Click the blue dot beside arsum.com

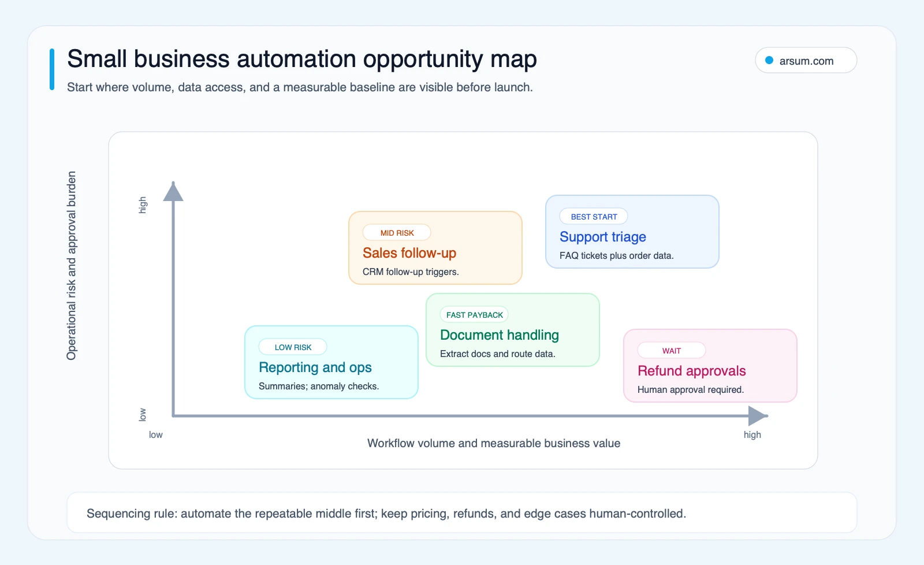(769, 60)
